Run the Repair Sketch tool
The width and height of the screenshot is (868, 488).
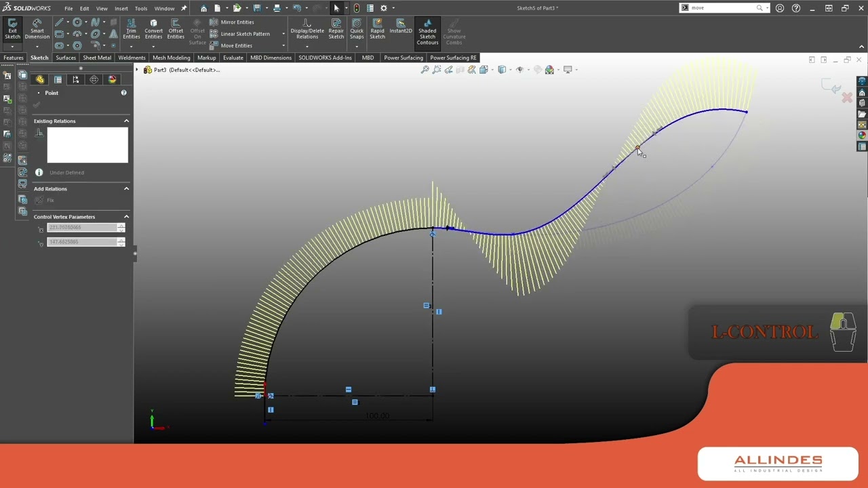click(x=336, y=30)
